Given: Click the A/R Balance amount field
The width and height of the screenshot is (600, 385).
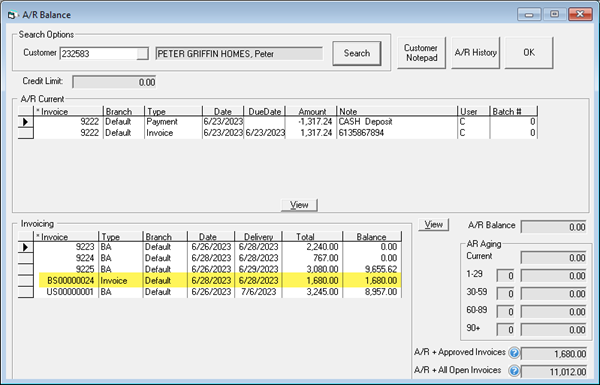Looking at the screenshot, I should (x=553, y=227).
